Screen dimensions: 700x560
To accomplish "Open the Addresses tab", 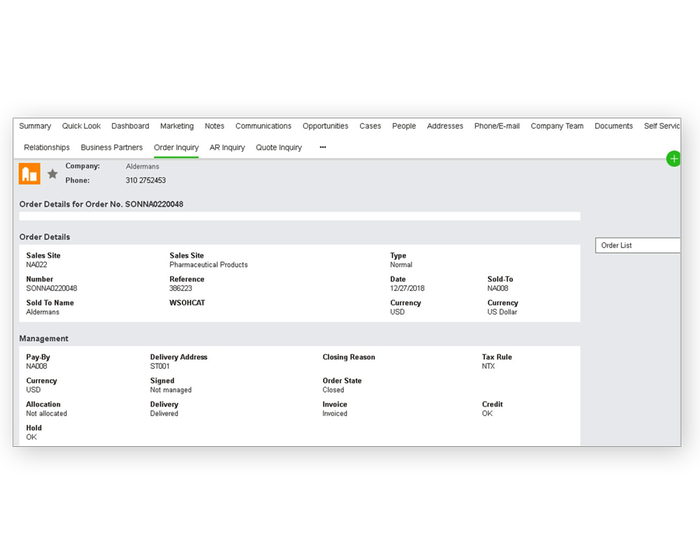I will coord(445,126).
